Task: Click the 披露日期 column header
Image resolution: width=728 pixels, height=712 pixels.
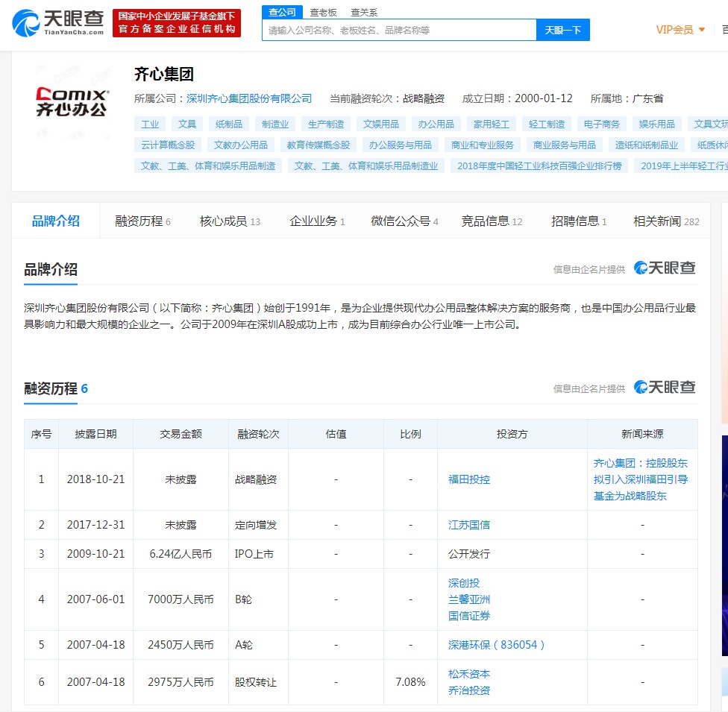Action: (x=95, y=434)
